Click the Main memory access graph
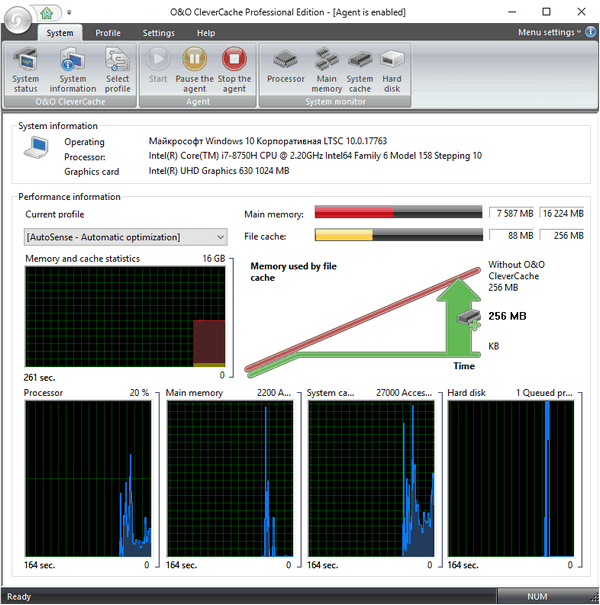The width and height of the screenshot is (600, 605). pos(230,478)
